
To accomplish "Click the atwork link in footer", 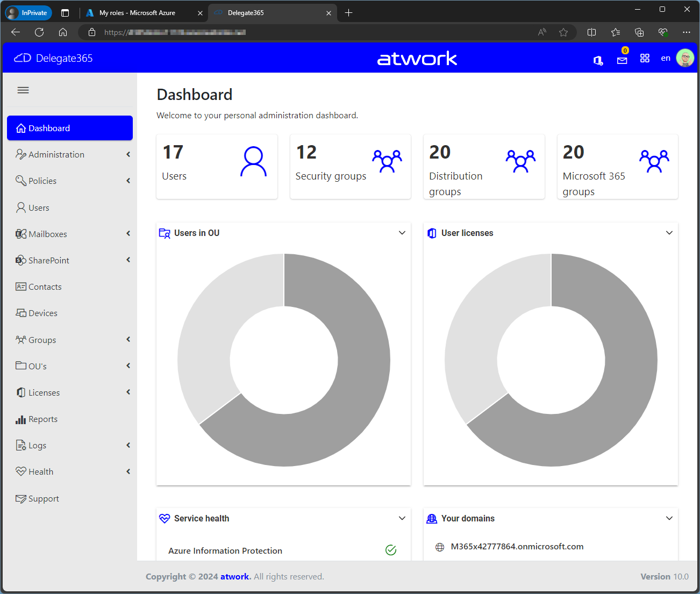I will pos(234,577).
